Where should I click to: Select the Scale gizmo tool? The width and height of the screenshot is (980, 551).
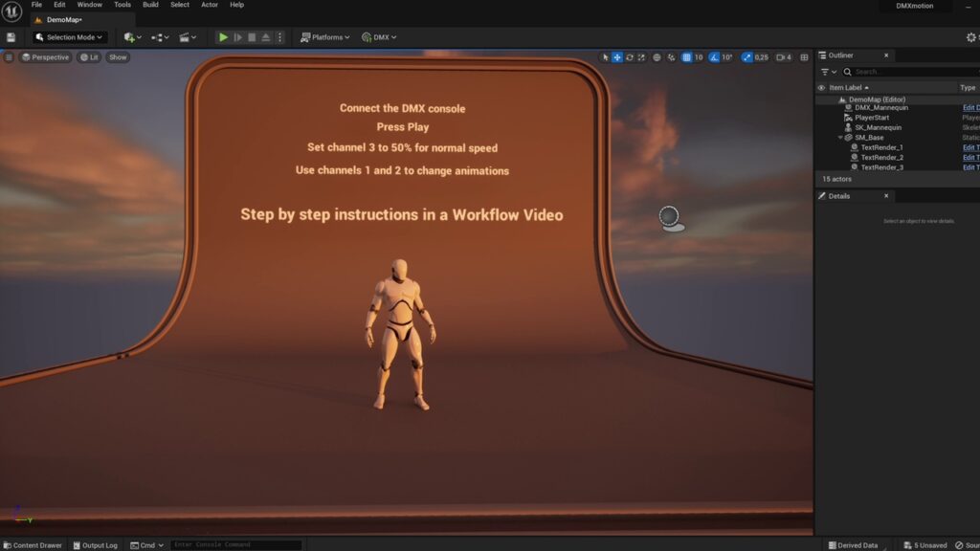pyautogui.click(x=641, y=57)
